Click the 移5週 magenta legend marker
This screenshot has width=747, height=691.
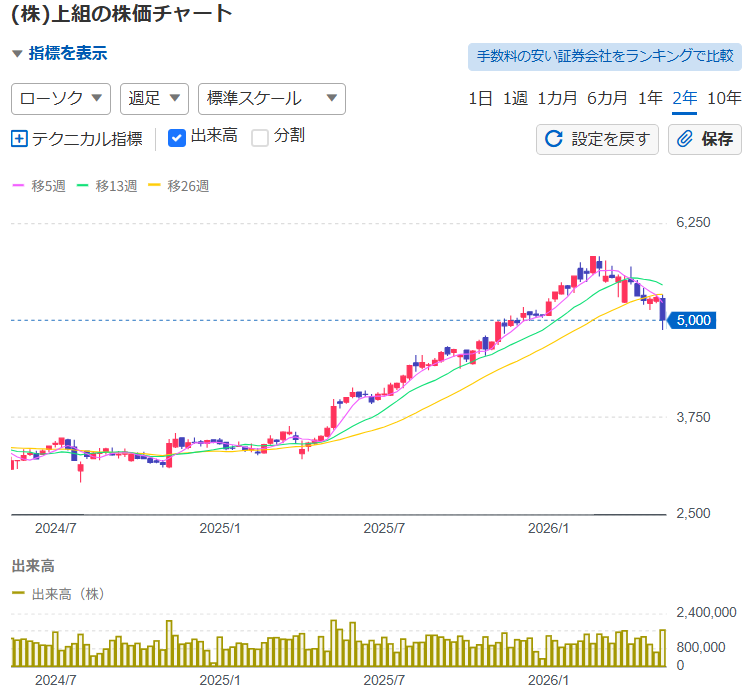pyautogui.click(x=18, y=185)
